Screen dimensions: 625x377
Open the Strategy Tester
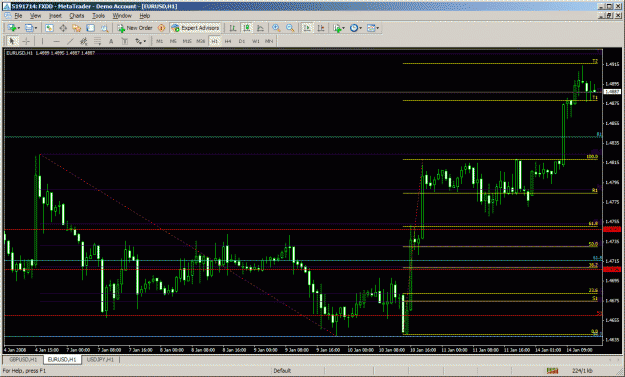[x=104, y=28]
